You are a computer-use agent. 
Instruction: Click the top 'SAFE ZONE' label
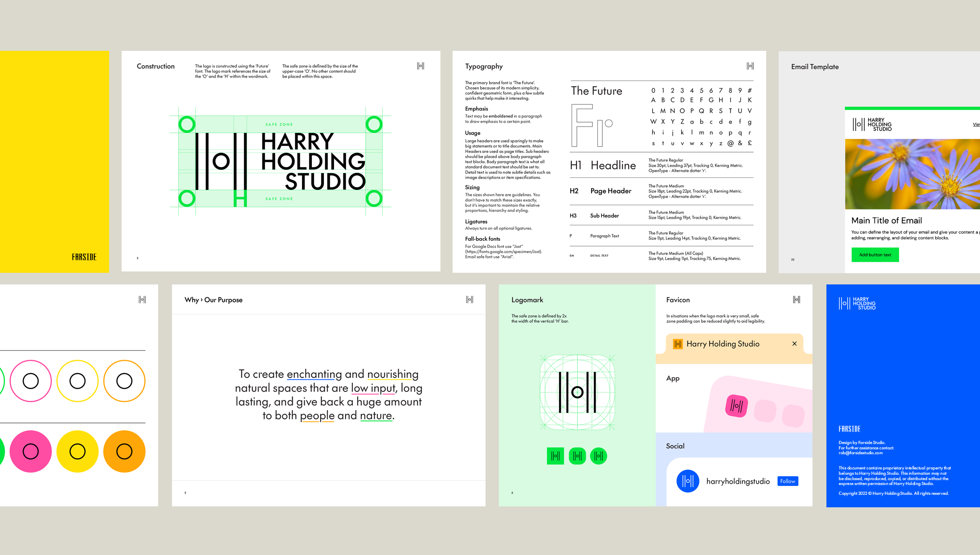tap(279, 124)
